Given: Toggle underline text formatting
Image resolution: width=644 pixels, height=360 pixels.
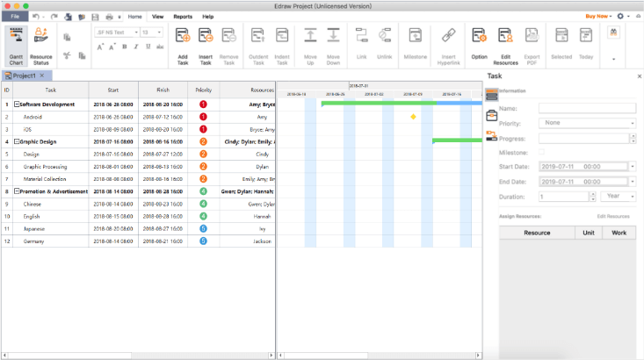Looking at the screenshot, I should click(148, 47).
